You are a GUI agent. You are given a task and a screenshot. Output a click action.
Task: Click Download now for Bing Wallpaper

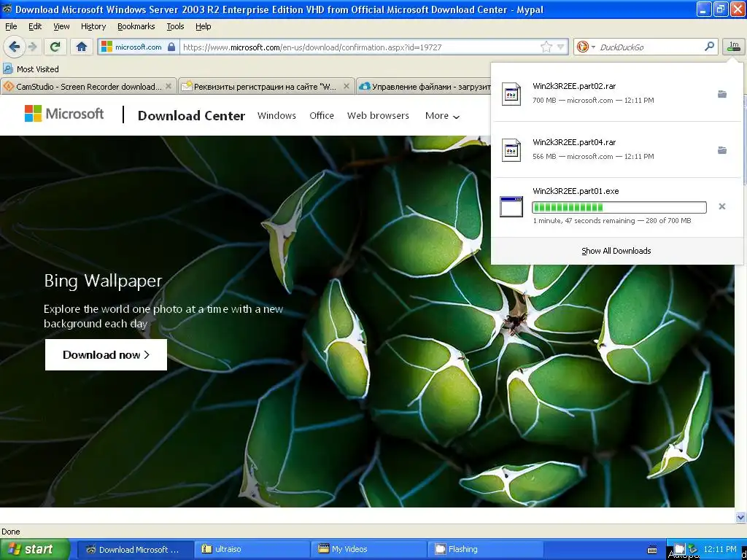click(106, 355)
